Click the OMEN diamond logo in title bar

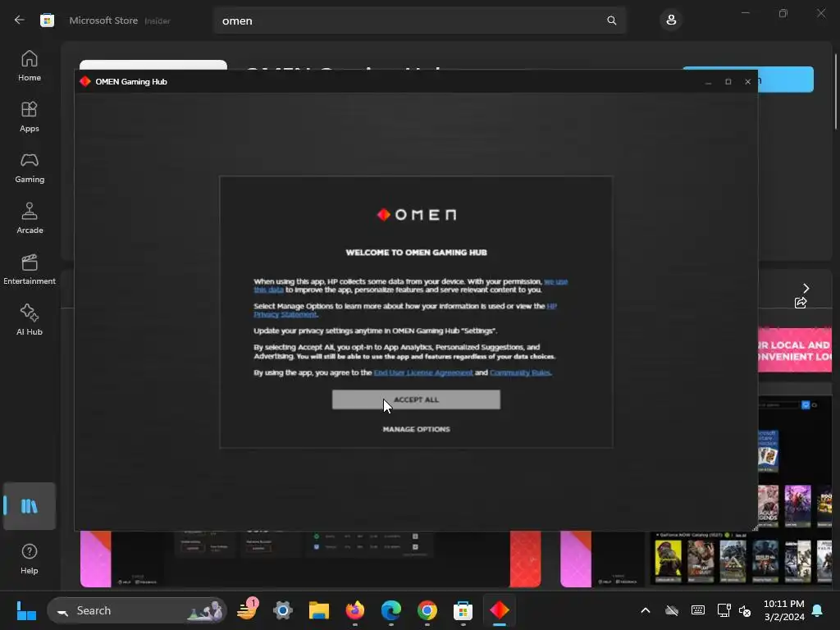pyautogui.click(x=84, y=81)
